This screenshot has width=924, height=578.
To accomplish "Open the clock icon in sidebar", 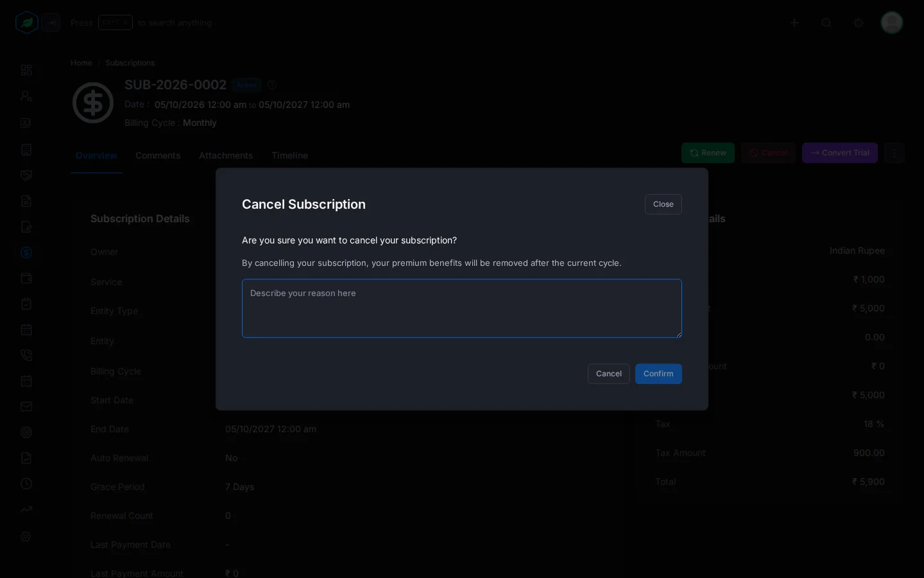I will 26,484.
